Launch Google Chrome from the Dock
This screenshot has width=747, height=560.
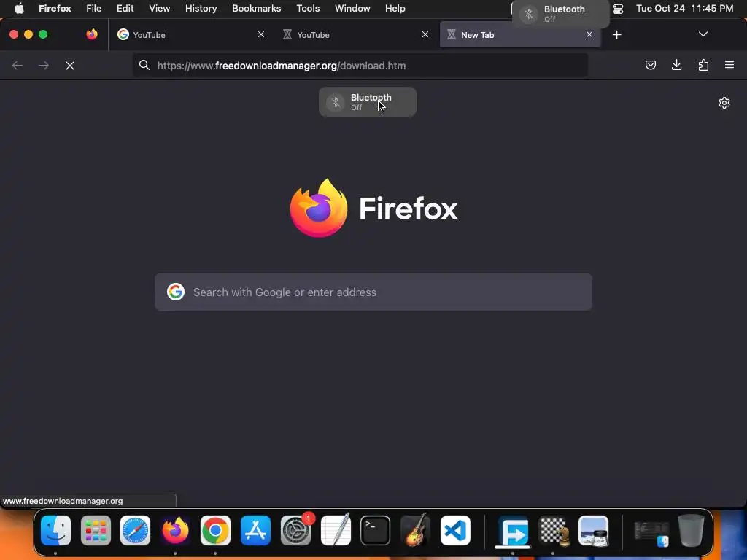click(215, 530)
